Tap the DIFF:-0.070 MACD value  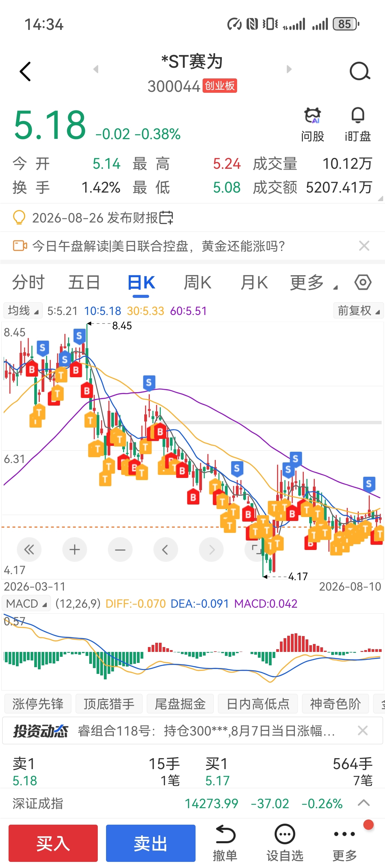point(136,603)
